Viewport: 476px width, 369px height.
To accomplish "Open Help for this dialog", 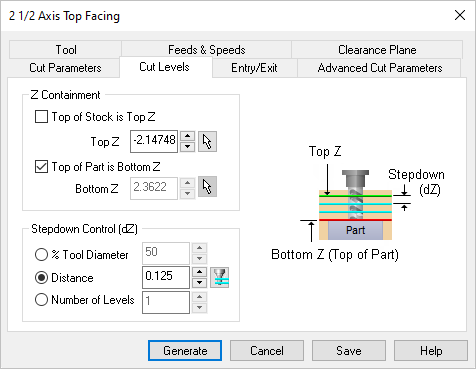I will [431, 351].
